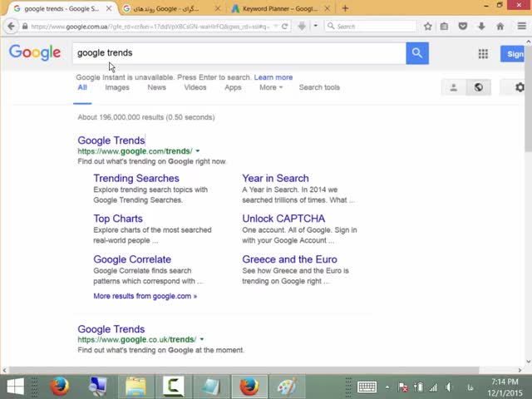Open the bookmarks list clipboard icon
The height and width of the screenshot is (399, 532).
[444, 26]
